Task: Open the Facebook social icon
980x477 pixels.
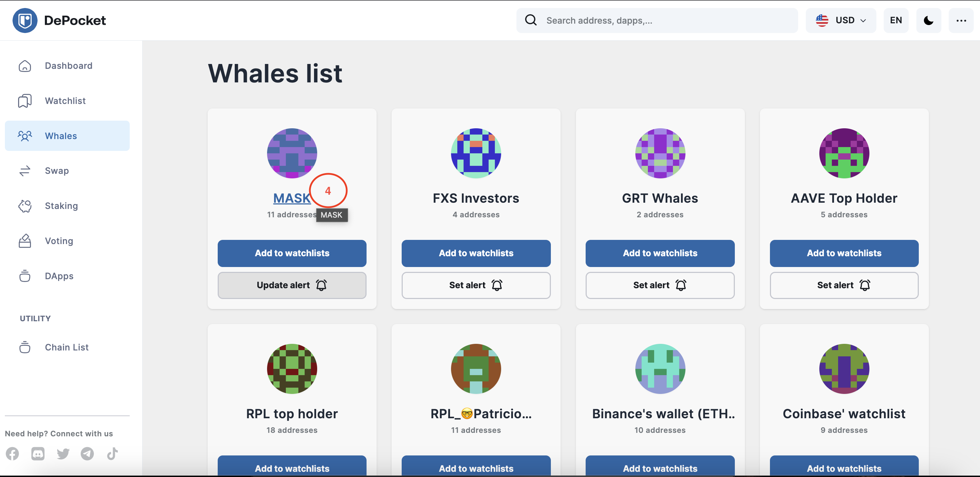Action: (13, 453)
